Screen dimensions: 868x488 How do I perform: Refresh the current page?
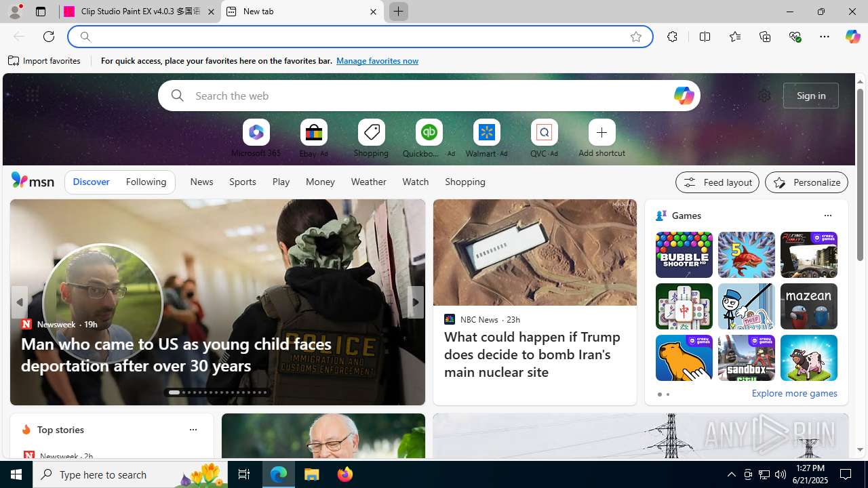(49, 37)
